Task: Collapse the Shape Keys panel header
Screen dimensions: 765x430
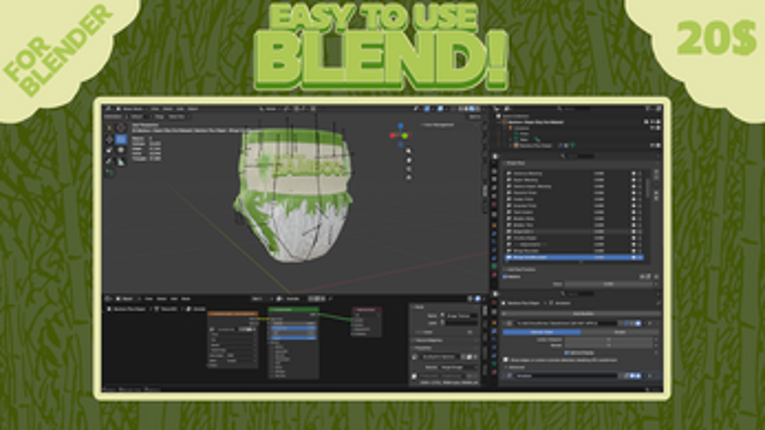Action: 515,163
